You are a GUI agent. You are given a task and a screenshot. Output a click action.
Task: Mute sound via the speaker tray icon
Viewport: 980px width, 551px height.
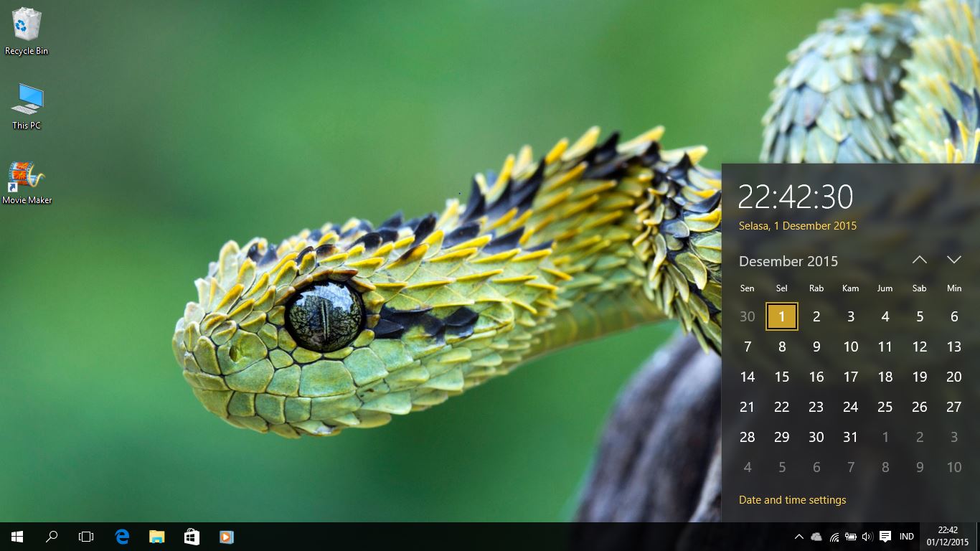tap(867, 536)
